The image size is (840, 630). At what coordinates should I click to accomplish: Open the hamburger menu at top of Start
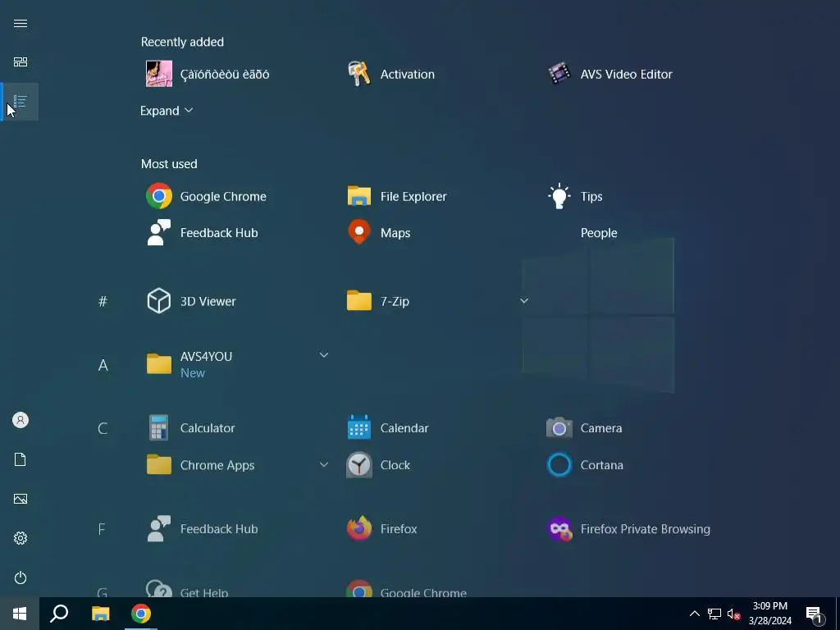[21, 23]
